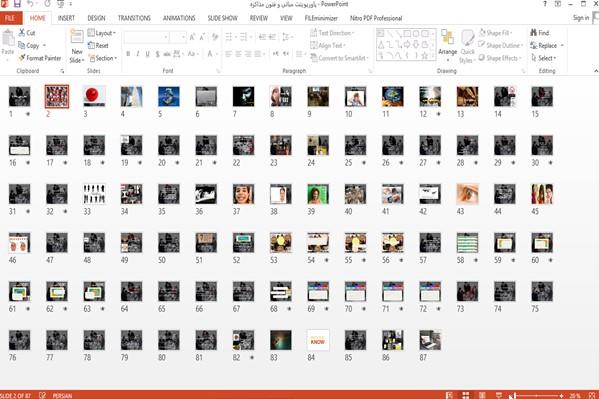The width and height of the screenshot is (599, 399).
Task: Select Slide Sorter view in status bar
Action: [466, 395]
